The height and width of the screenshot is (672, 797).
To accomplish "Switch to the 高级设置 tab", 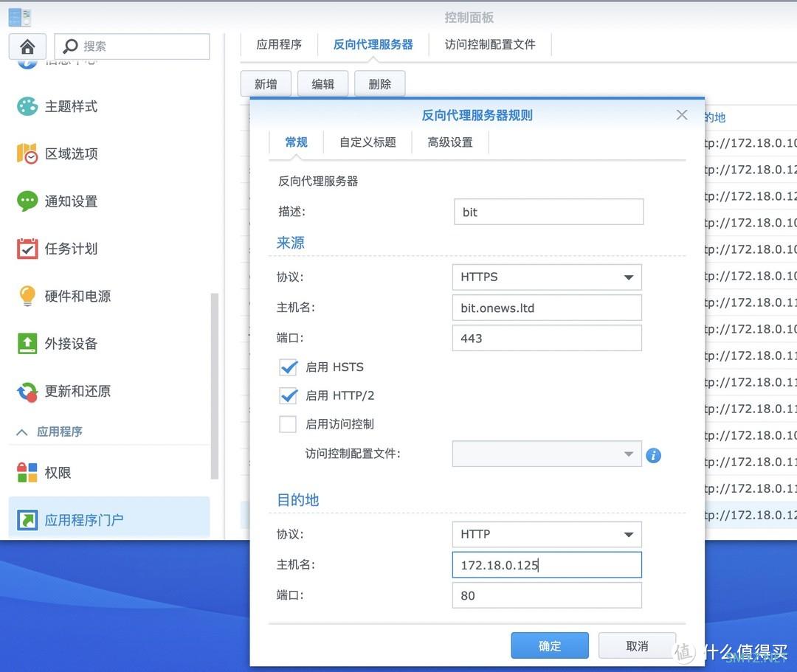I will point(450,142).
